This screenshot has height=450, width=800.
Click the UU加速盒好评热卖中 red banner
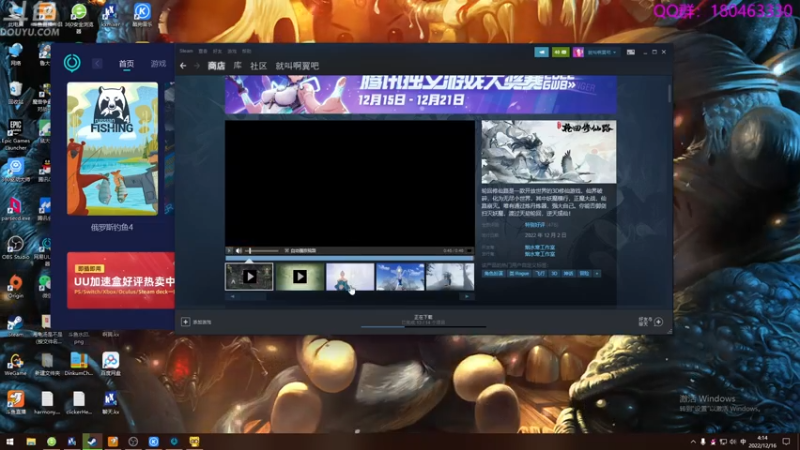point(121,280)
